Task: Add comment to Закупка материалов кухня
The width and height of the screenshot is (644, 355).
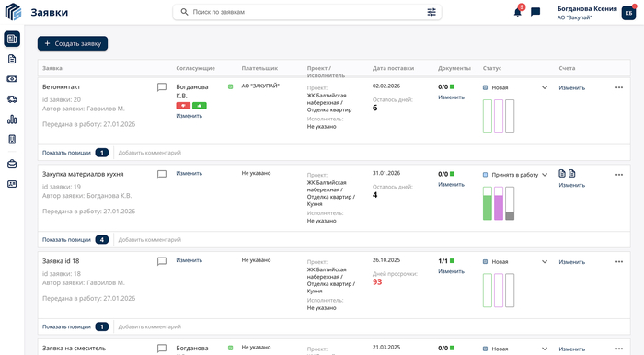Action: click(149, 240)
